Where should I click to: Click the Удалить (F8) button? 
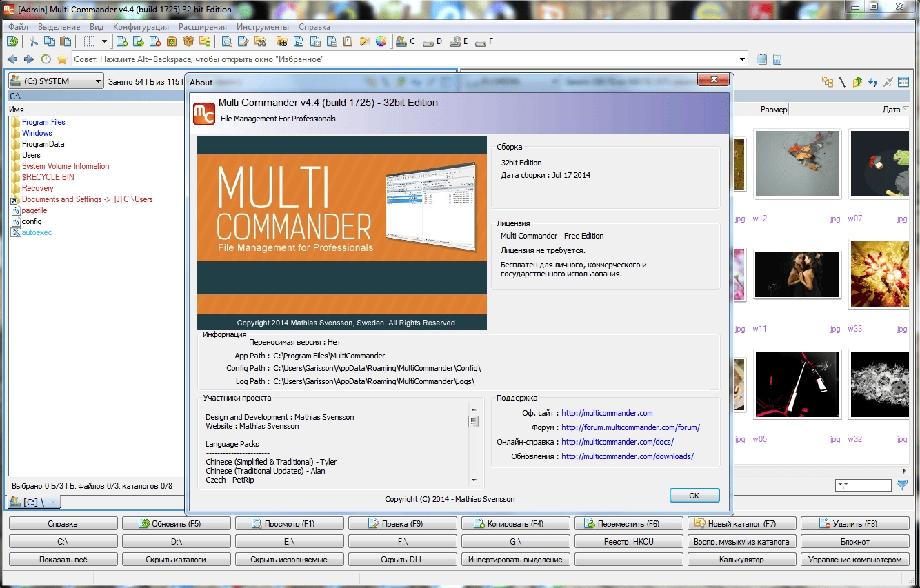[x=855, y=524]
